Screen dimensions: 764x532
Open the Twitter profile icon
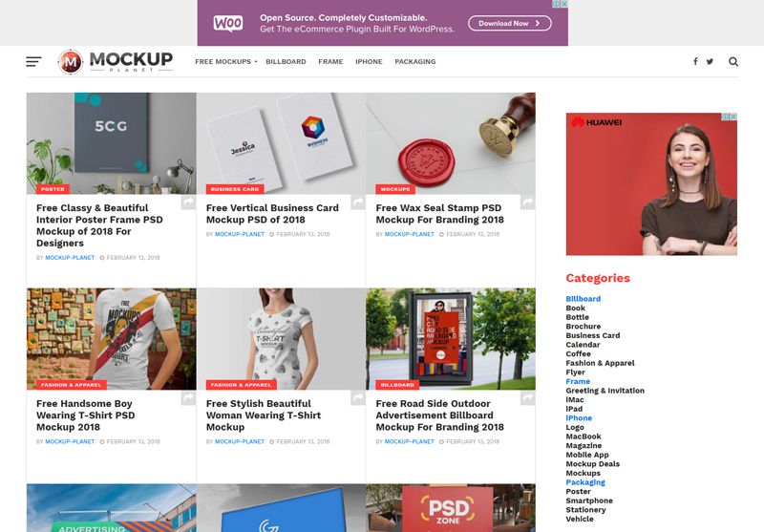[x=710, y=61]
